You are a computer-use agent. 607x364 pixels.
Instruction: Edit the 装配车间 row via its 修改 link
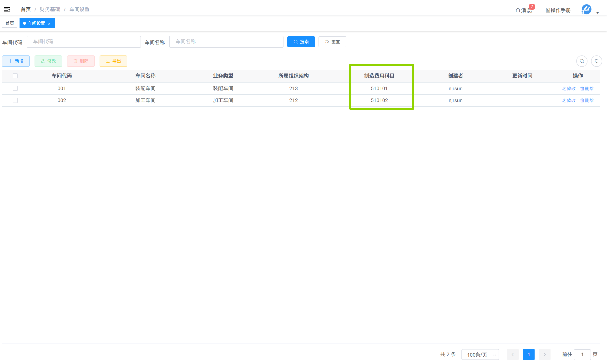[569, 89]
